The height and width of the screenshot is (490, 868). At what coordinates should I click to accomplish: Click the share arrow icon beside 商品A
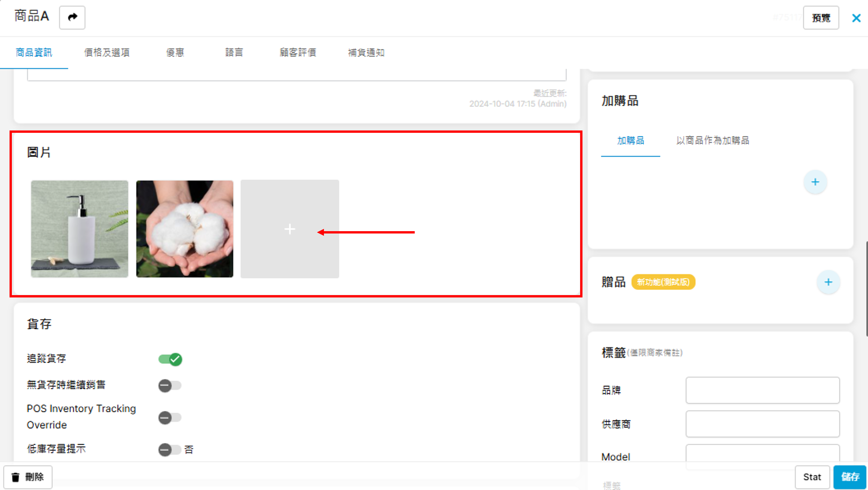click(x=72, y=17)
